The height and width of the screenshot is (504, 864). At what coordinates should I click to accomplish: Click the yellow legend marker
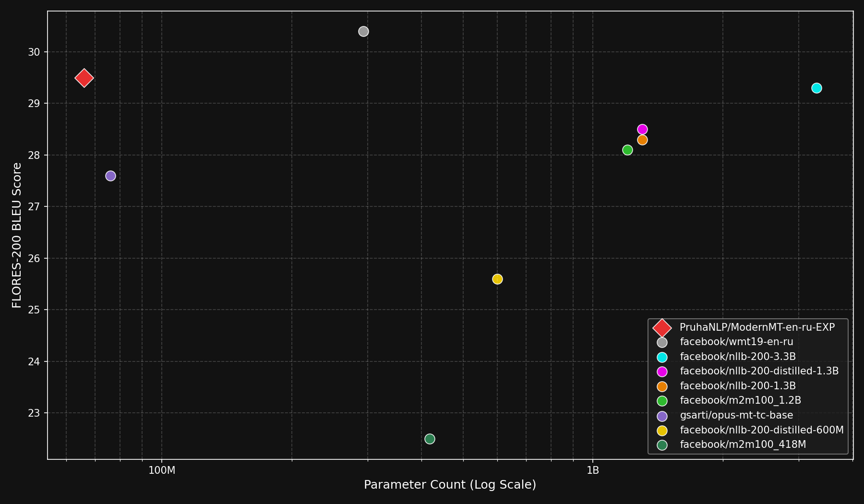tap(662, 431)
